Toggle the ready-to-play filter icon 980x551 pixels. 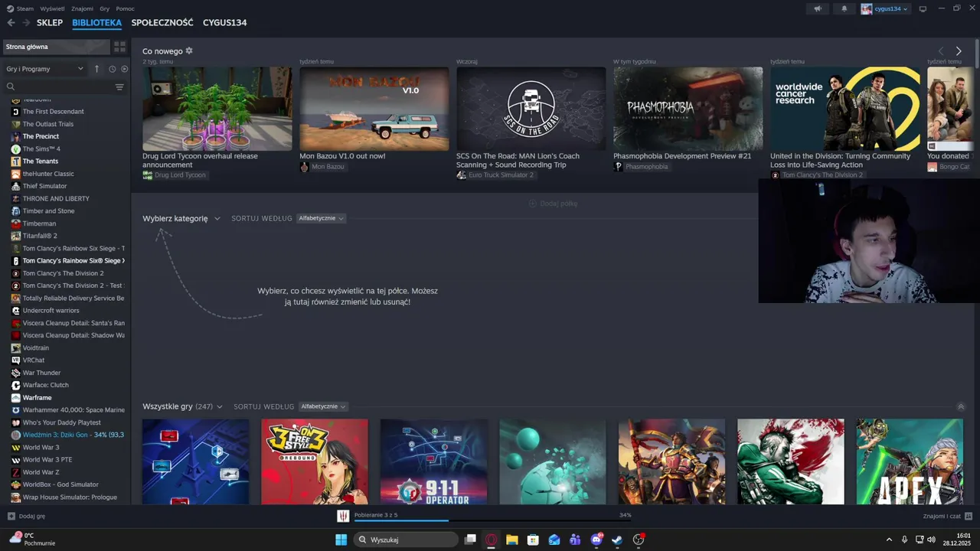(x=125, y=69)
